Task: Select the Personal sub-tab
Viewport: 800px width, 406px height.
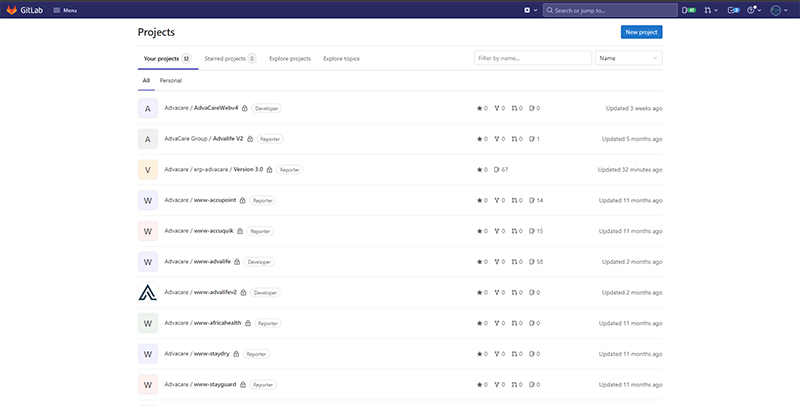Action: (170, 81)
